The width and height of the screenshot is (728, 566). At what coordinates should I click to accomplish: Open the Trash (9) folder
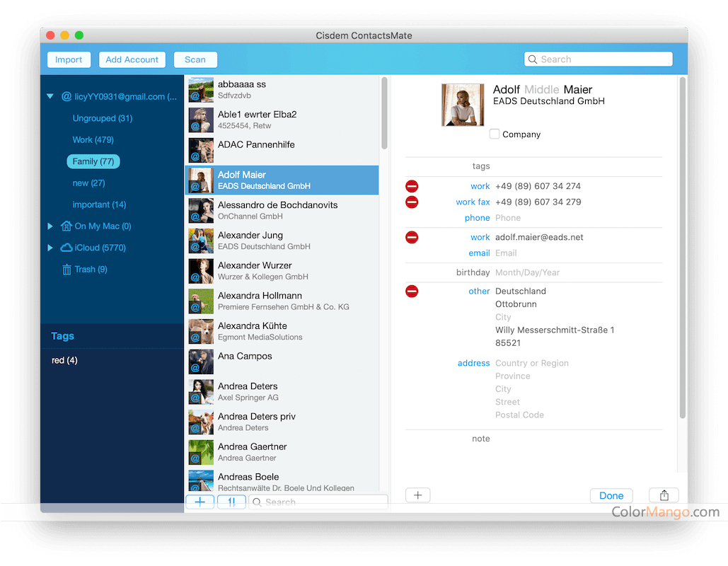[x=84, y=270]
